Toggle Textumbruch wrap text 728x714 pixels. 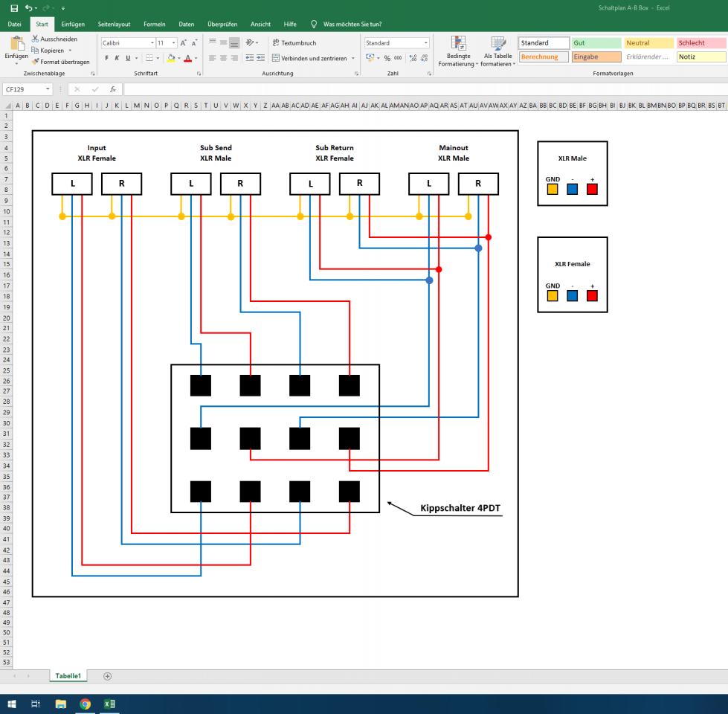[294, 43]
